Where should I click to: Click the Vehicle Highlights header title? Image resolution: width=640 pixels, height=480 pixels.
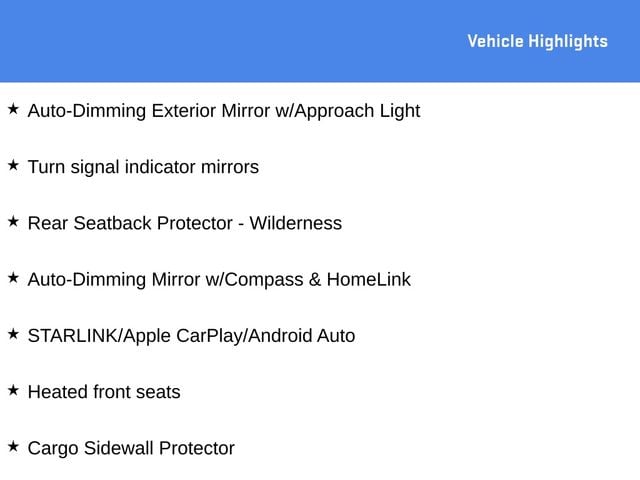coord(537,41)
